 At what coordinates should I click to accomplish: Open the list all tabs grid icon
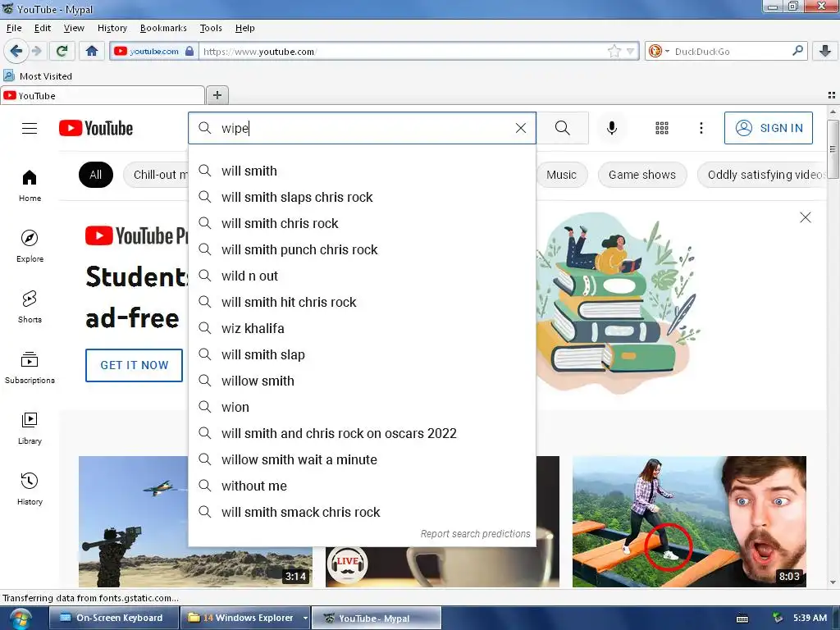tap(832, 95)
